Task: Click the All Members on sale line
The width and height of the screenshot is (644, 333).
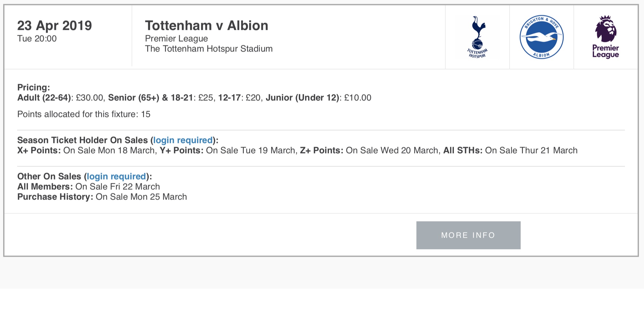Action: coord(88,187)
